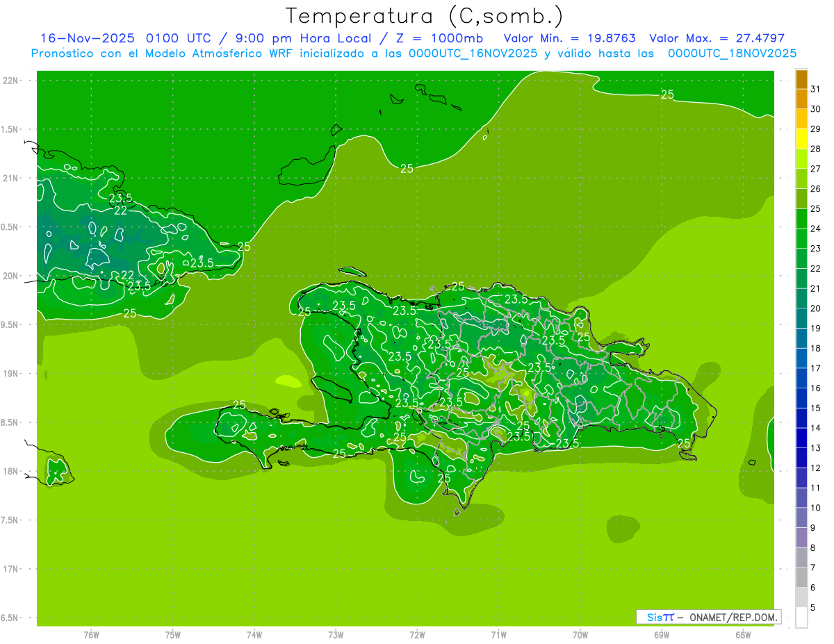The width and height of the screenshot is (834, 644).
Task: Click the SisPi ONAMET/REP.DOM. logo
Action: (708, 617)
